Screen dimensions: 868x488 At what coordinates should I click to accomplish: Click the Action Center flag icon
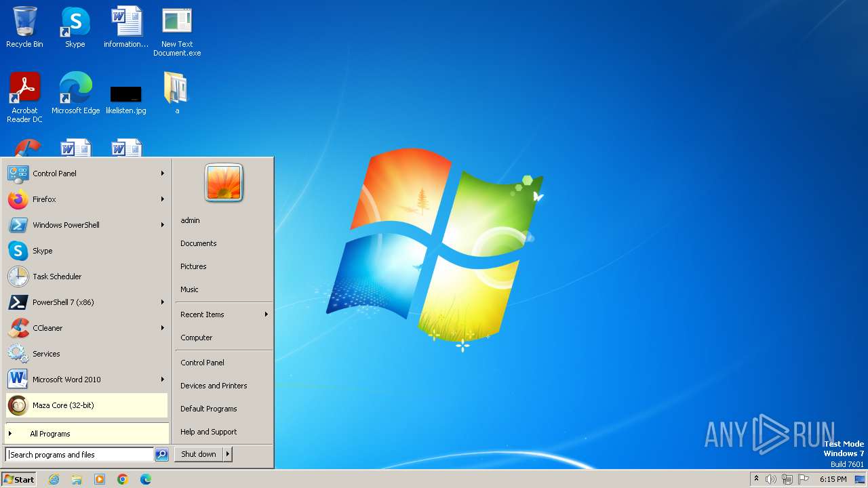pos(804,479)
